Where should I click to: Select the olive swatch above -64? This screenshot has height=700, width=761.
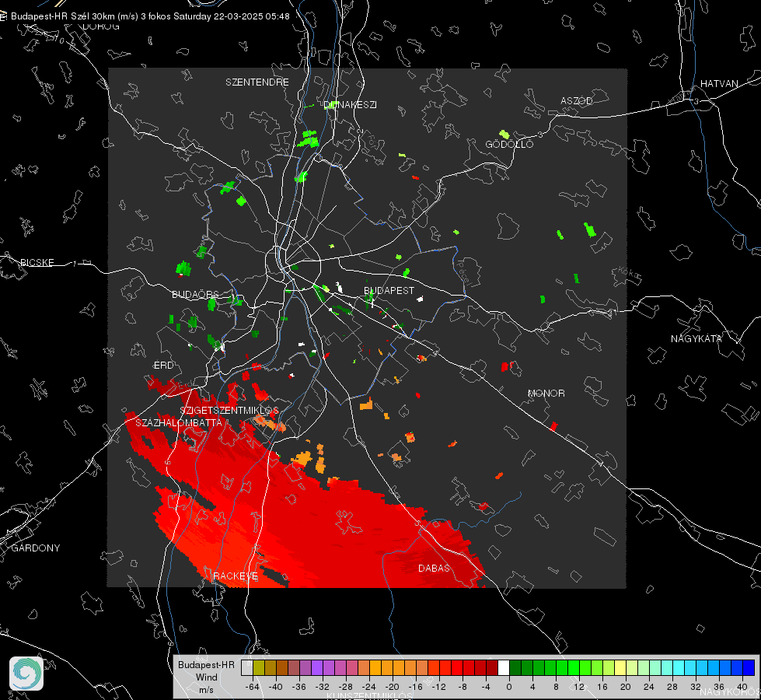coord(259,667)
